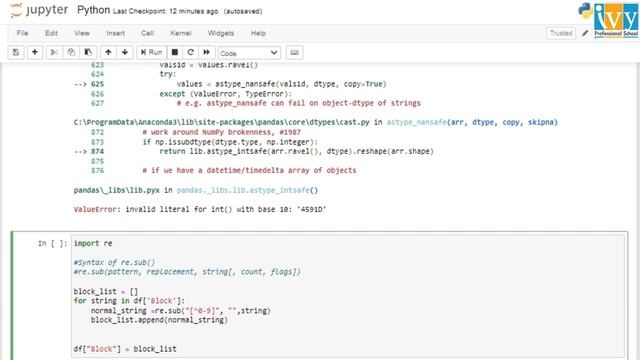The height and width of the screenshot is (360, 640).
Task: Save notebook with the floppy disk icon
Action: [x=16, y=52]
